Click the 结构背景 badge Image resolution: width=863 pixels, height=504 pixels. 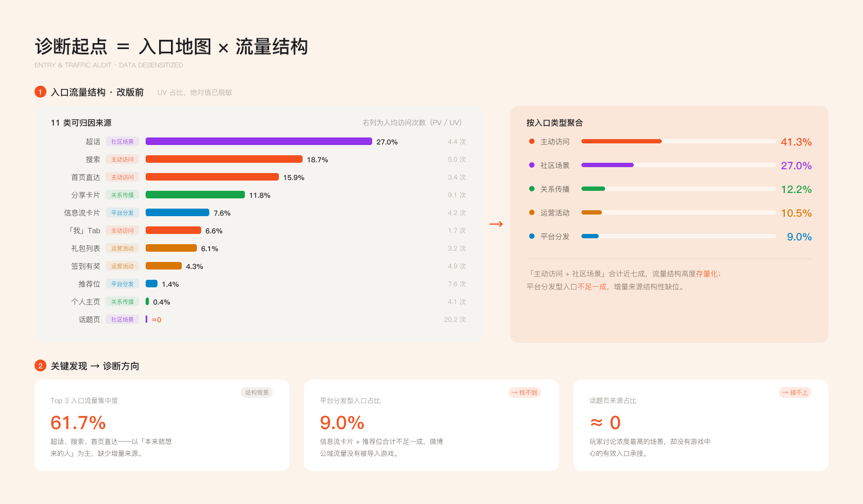pos(257,392)
